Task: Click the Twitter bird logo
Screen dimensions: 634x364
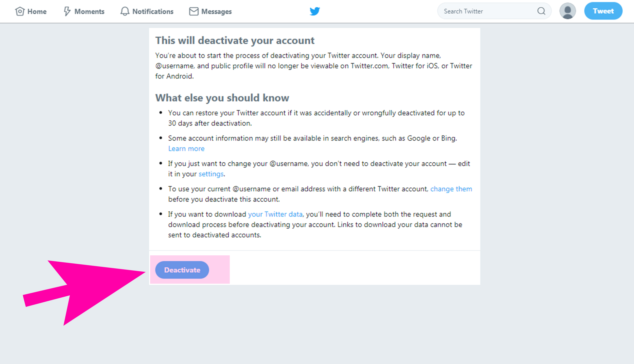Action: click(315, 11)
